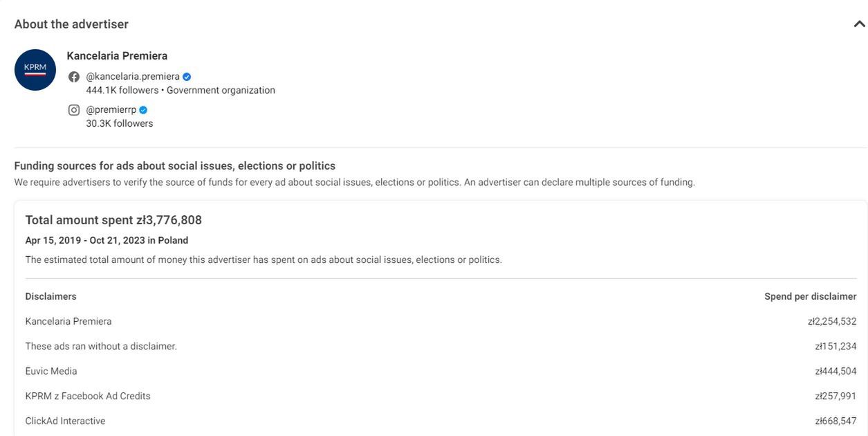Click the zł2,254,532 spend amount

832,321
